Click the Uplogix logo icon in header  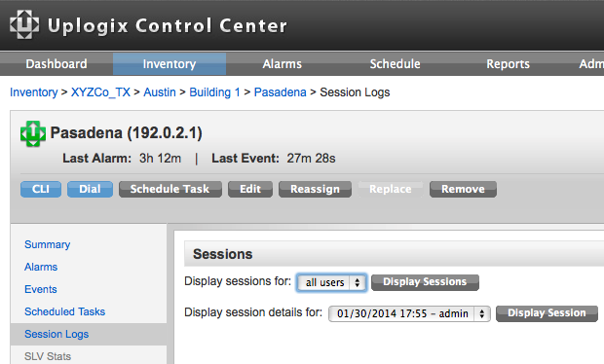pos(24,24)
